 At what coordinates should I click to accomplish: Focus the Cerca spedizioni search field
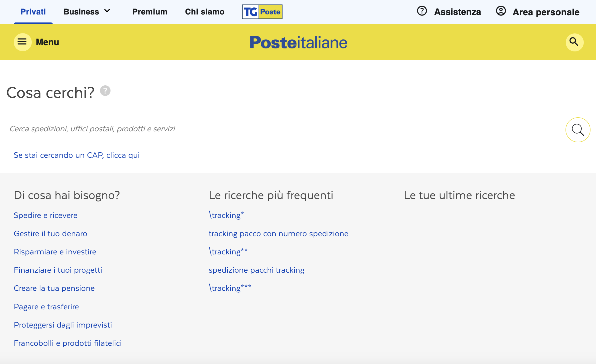286,129
